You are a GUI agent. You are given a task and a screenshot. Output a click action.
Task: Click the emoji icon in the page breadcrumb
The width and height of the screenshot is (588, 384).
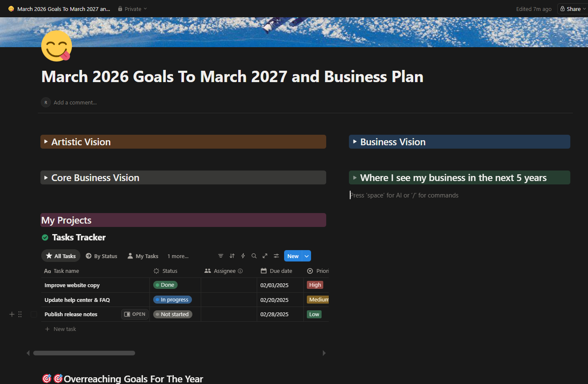coord(11,9)
